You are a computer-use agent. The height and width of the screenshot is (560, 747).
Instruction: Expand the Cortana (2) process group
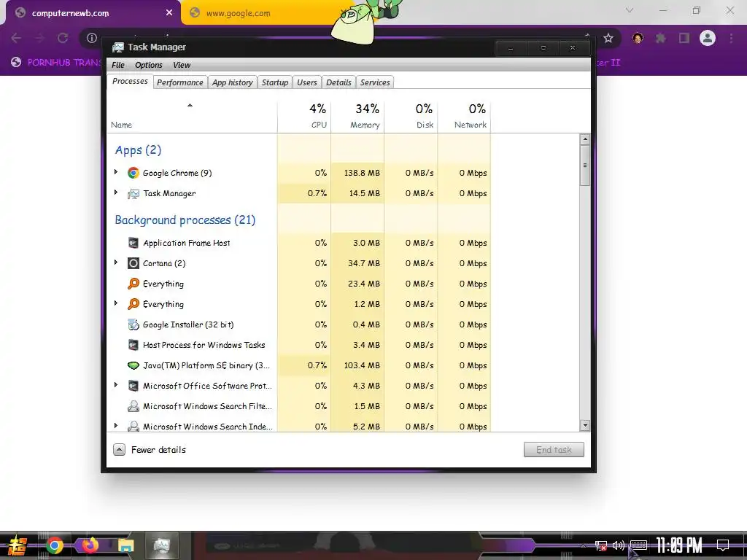(116, 262)
